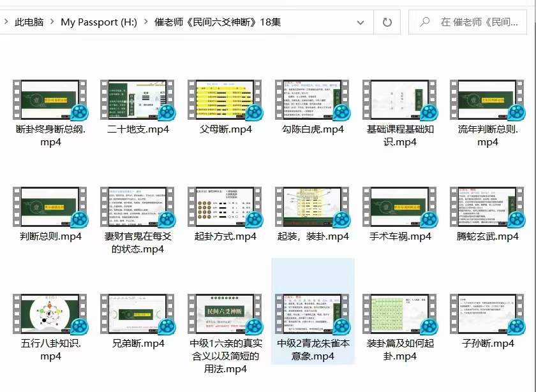This screenshot has width=536, height=392.
Task: Click the play reel icon on 断卦终身断总纲.mp4
Action: click(78, 112)
